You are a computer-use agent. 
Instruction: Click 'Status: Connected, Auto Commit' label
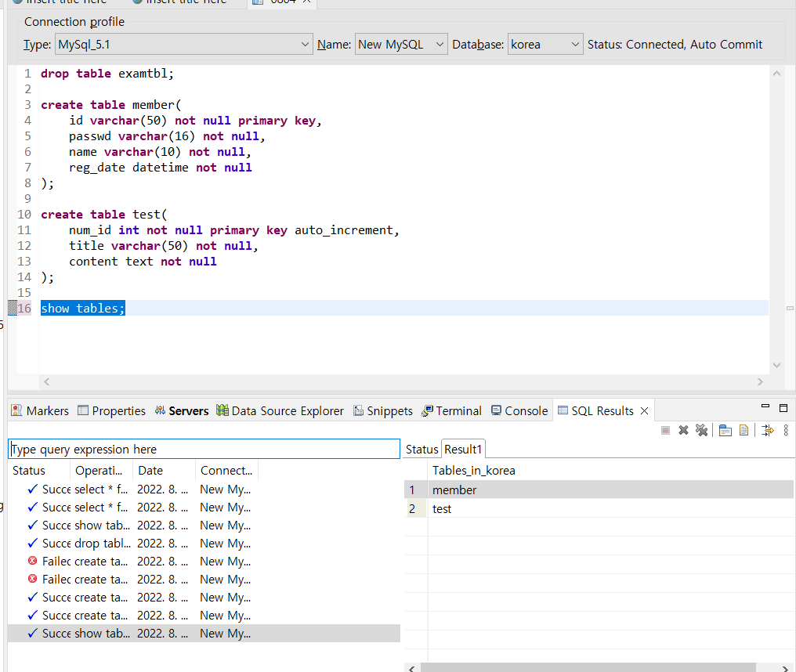point(675,44)
